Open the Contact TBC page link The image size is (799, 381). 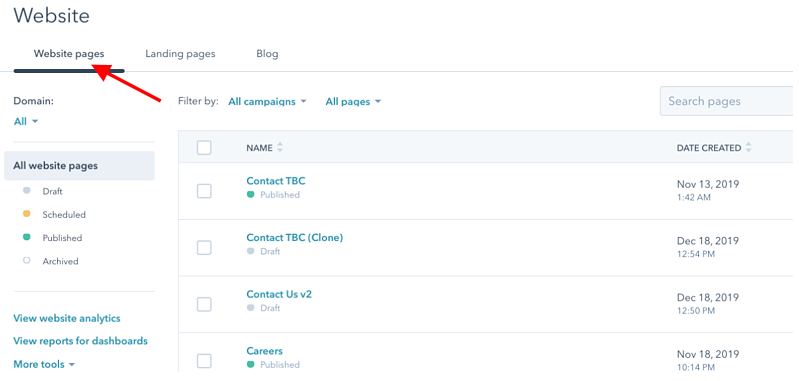click(x=276, y=181)
